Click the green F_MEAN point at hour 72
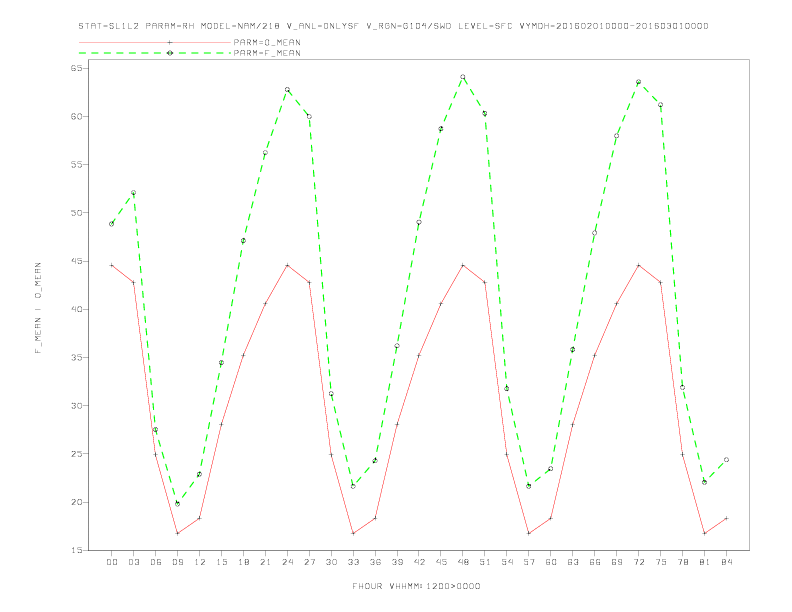This screenshot has height=612, width=792. (x=638, y=82)
